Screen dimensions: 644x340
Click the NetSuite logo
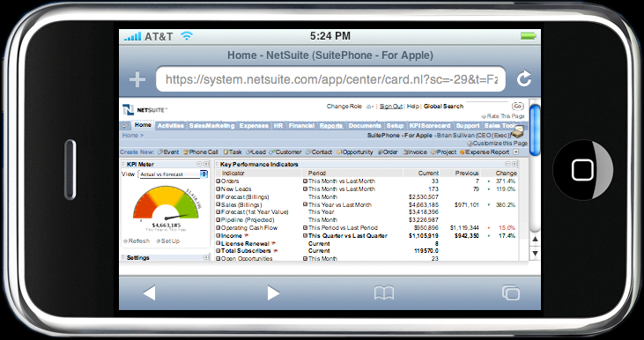144,110
